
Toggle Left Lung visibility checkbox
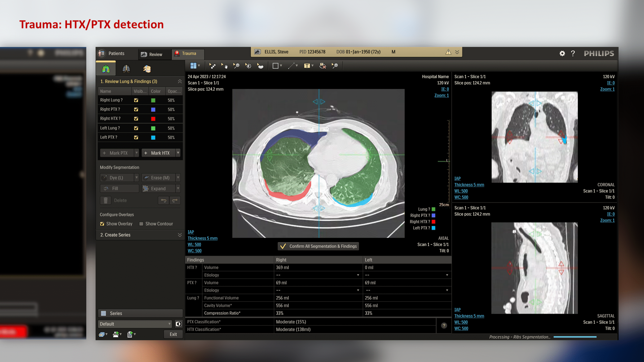[136, 128]
